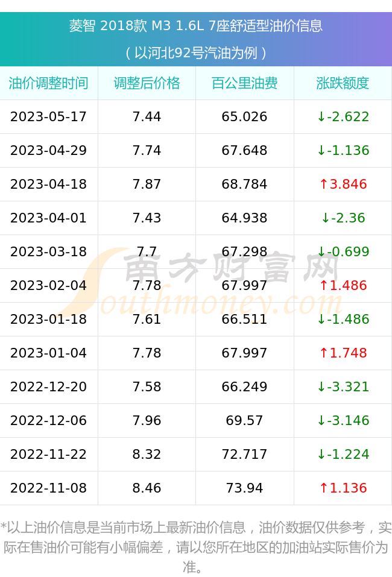Click the 油价调整时间 column header
The height and width of the screenshot is (577, 392).
[x=49, y=83]
